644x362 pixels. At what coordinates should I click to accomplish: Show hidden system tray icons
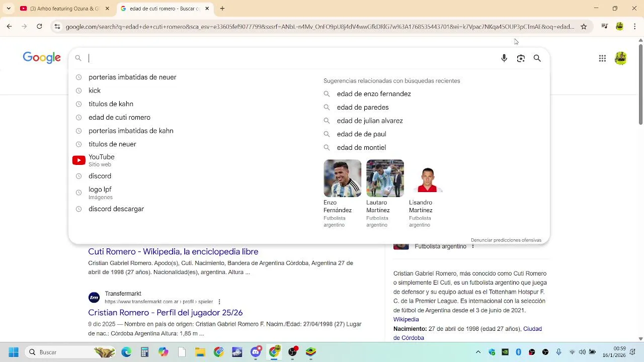point(478,352)
